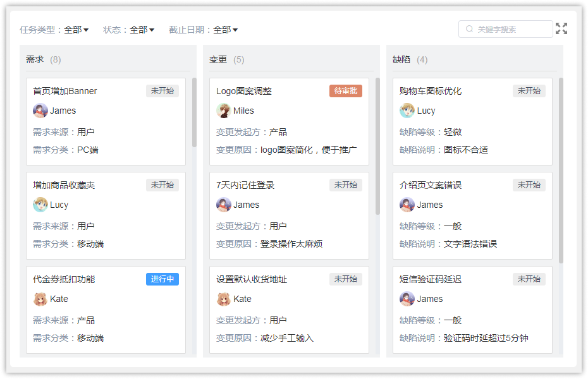Click James avatar on 短信验证码延迟 card
The image size is (588, 379).
(407, 299)
